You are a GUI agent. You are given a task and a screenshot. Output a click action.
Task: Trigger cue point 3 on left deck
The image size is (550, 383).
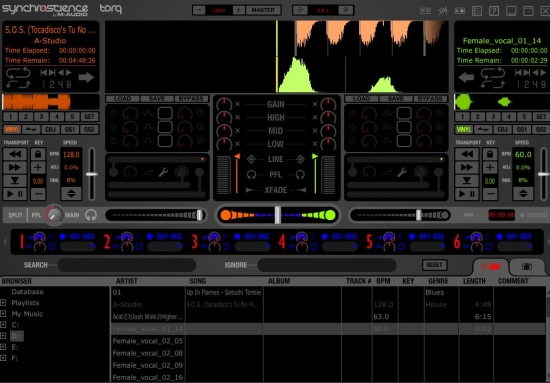click(41, 116)
